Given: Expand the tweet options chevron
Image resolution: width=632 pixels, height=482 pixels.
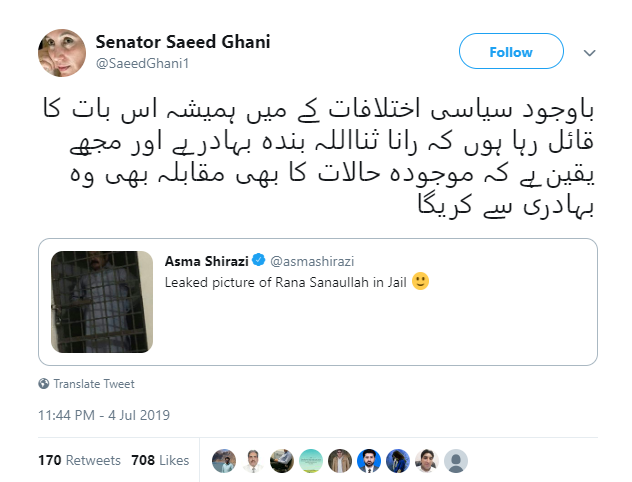Looking at the screenshot, I should (590, 50).
